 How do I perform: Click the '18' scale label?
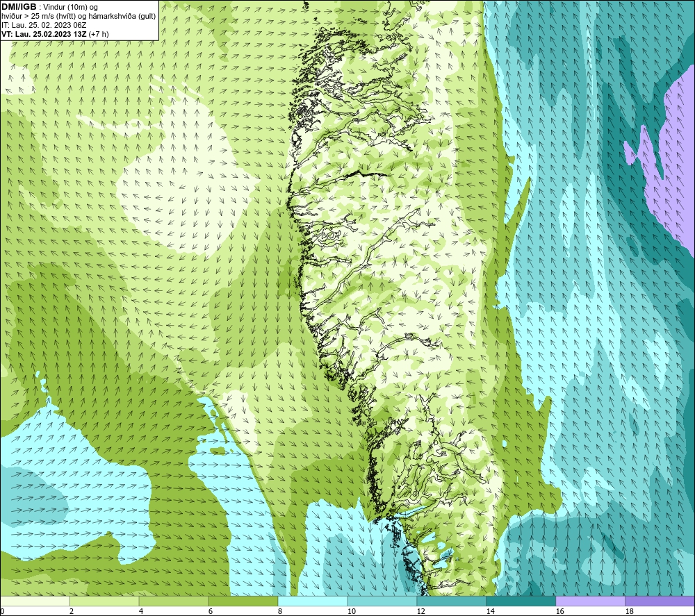click(x=629, y=612)
